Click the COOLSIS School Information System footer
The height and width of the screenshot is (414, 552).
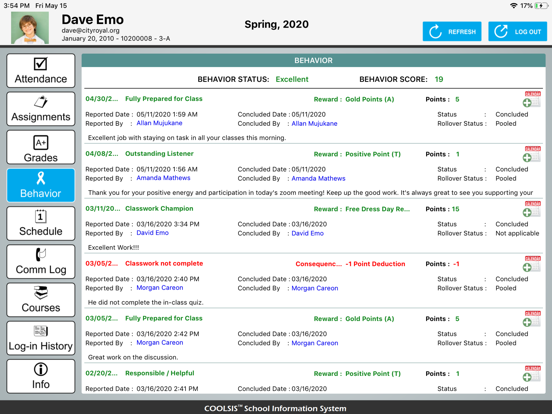(x=275, y=408)
